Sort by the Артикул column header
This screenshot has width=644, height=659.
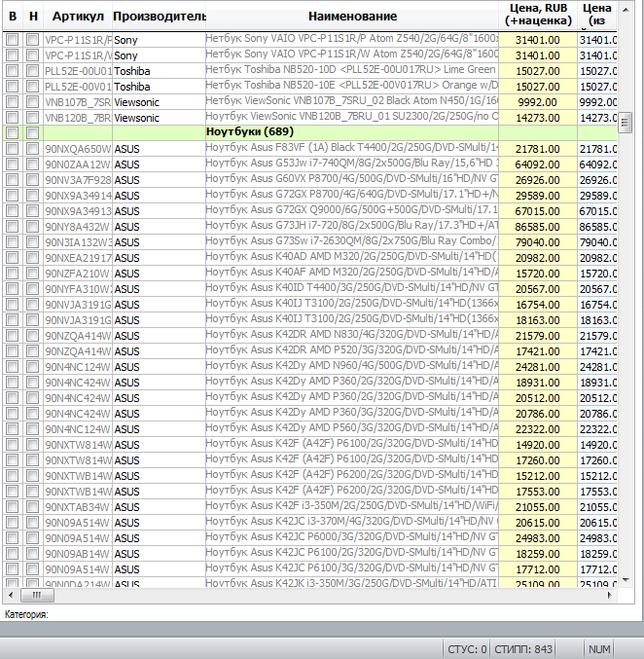pos(78,16)
